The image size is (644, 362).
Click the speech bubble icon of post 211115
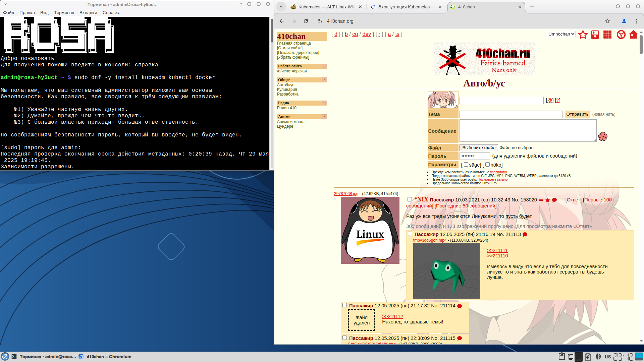460,339
